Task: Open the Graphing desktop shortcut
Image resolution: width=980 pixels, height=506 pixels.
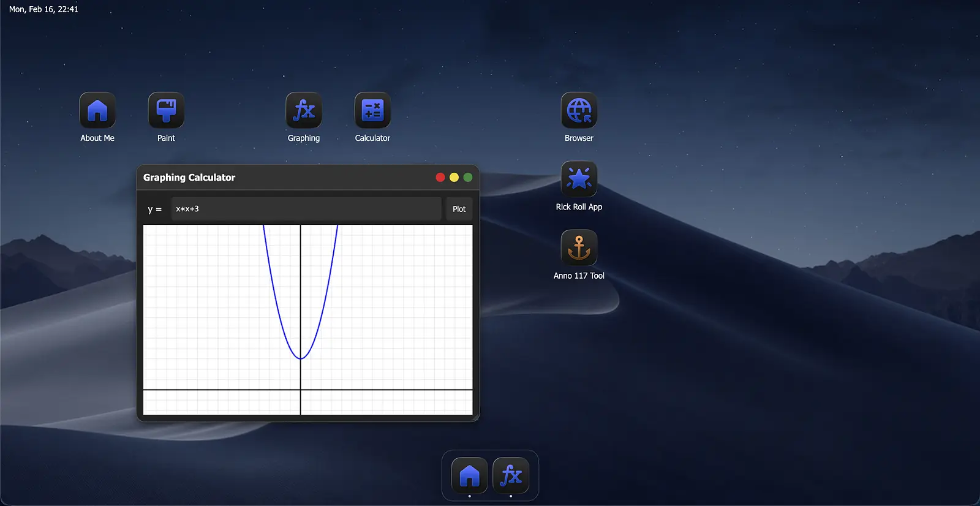Action: point(304,111)
